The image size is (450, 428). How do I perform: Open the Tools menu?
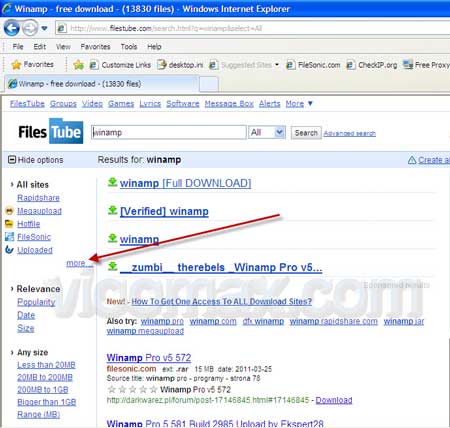[x=129, y=47]
